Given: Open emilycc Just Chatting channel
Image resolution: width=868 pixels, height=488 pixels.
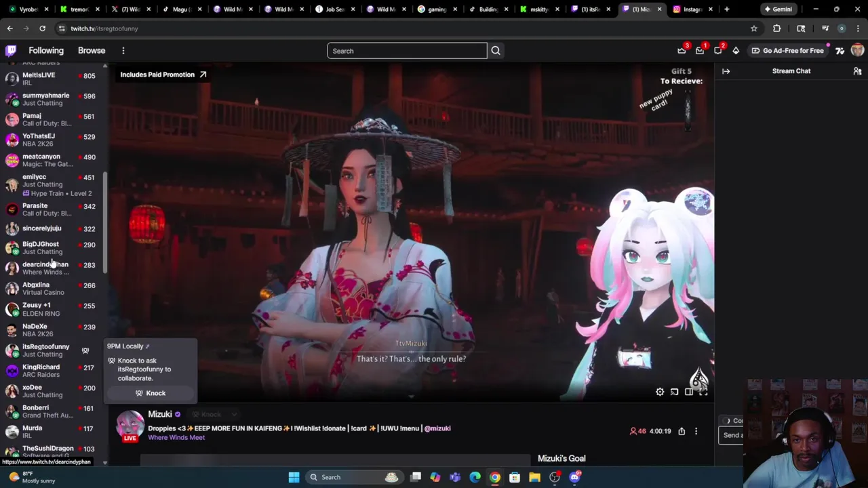Looking at the screenshot, I should tap(53, 184).
